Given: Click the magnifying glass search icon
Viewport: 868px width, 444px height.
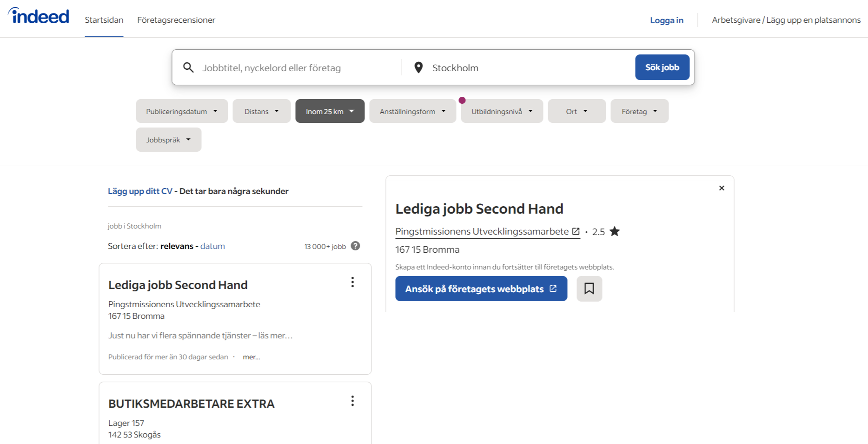Looking at the screenshot, I should coord(188,67).
